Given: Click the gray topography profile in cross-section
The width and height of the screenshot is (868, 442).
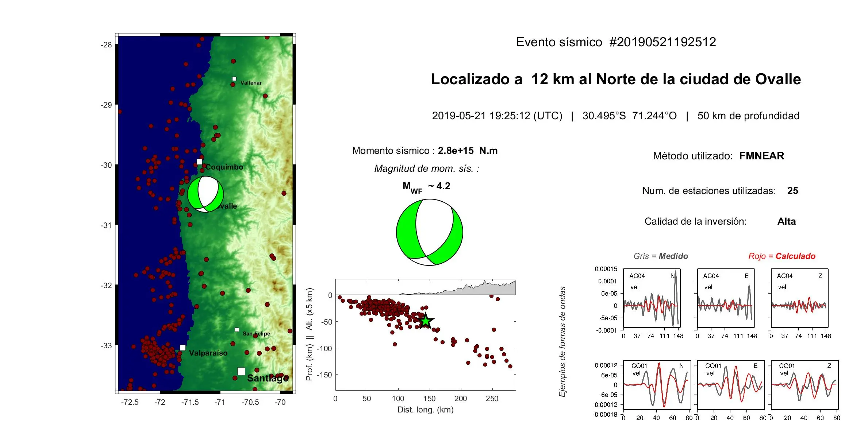Looking at the screenshot, I should click(475, 290).
